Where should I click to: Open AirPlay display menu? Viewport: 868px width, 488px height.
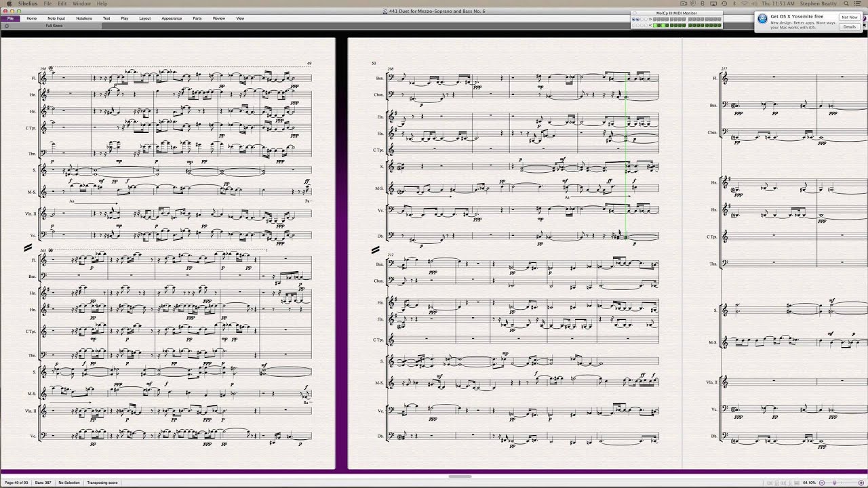[x=713, y=3]
